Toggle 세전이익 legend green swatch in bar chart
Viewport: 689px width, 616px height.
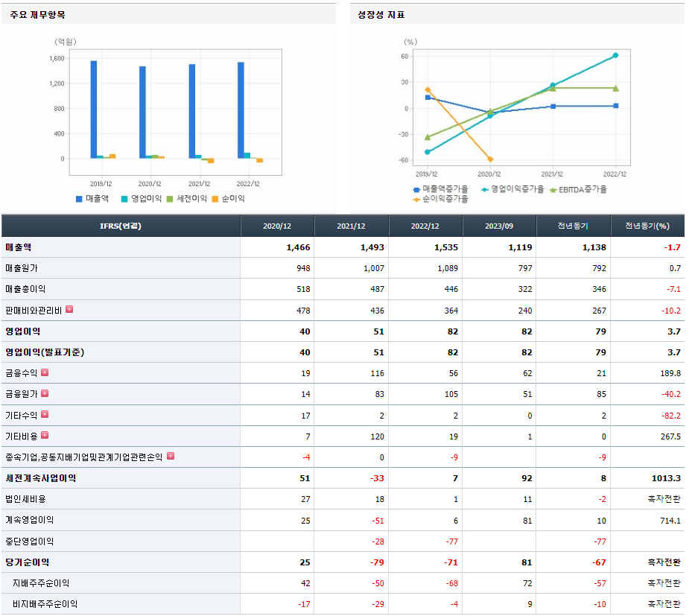point(170,199)
